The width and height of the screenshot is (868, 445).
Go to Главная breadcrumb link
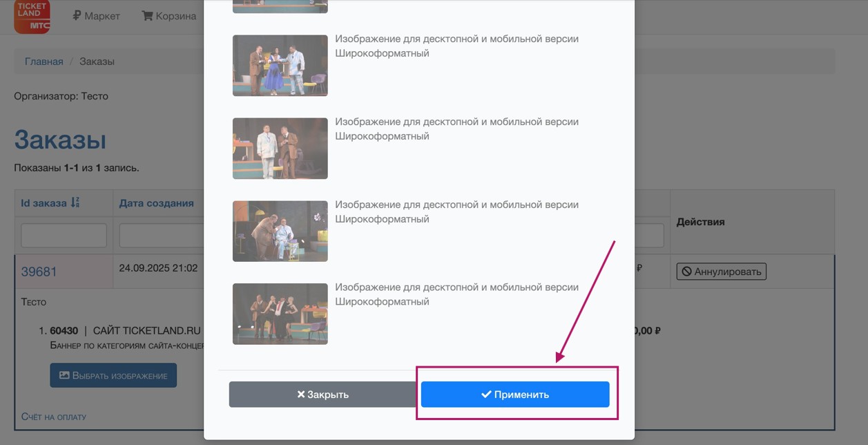[x=44, y=61]
